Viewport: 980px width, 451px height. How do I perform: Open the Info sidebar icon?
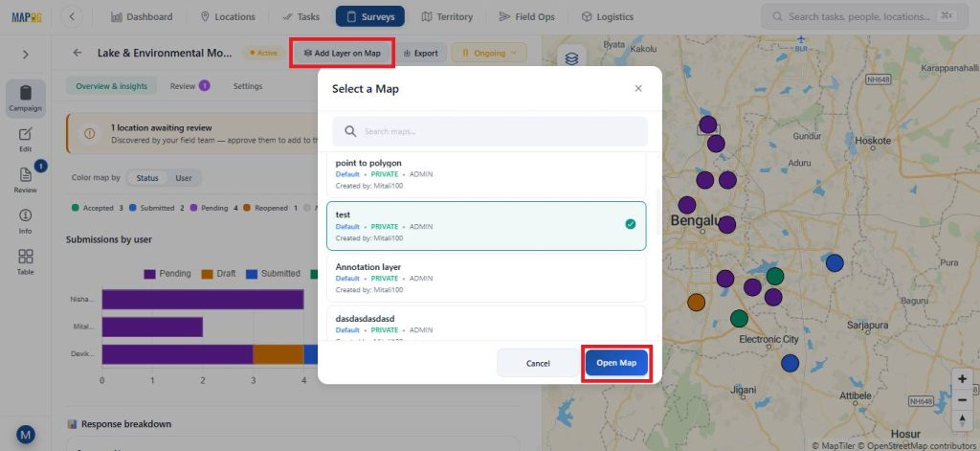pos(25,221)
